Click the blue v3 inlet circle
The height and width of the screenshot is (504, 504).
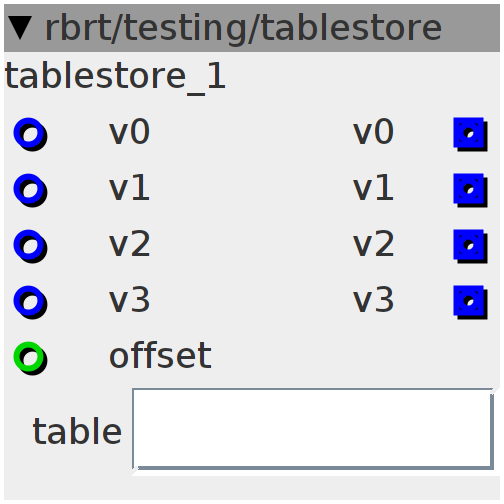[30, 302]
